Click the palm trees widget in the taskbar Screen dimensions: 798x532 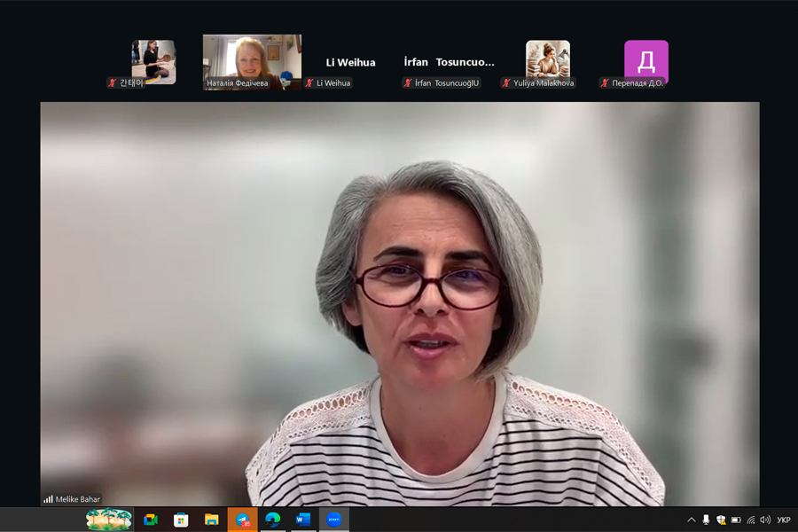[x=108, y=520]
